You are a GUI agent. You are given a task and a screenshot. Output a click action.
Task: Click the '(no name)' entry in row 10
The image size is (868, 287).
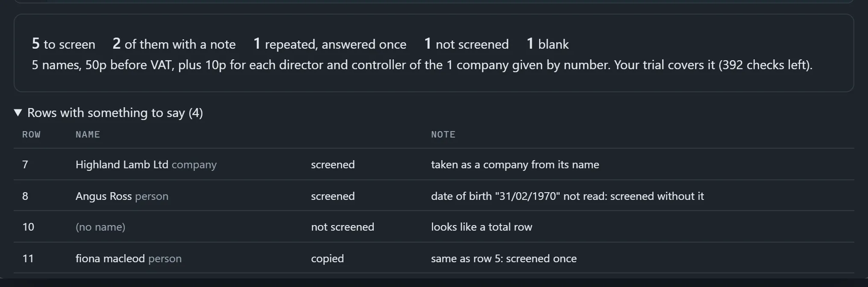(100, 227)
